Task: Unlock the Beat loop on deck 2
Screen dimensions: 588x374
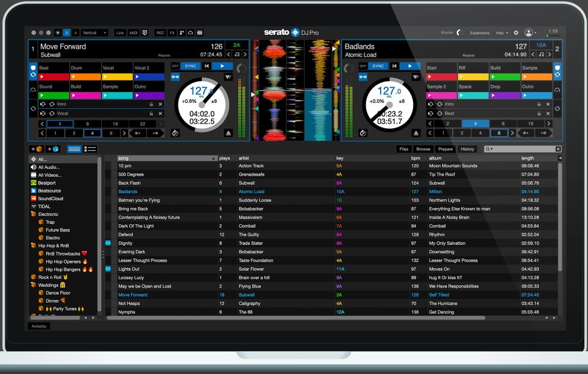Action: coord(539,113)
